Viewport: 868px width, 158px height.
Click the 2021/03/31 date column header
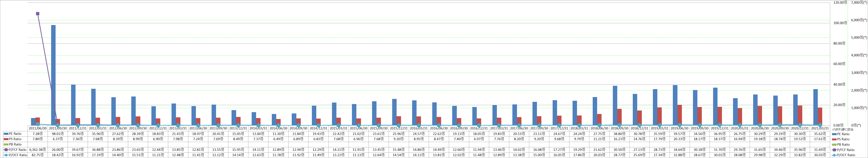tap(820, 128)
